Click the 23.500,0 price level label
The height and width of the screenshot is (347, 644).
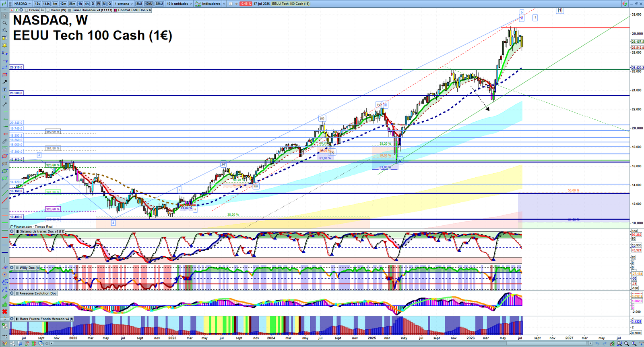click(17, 93)
